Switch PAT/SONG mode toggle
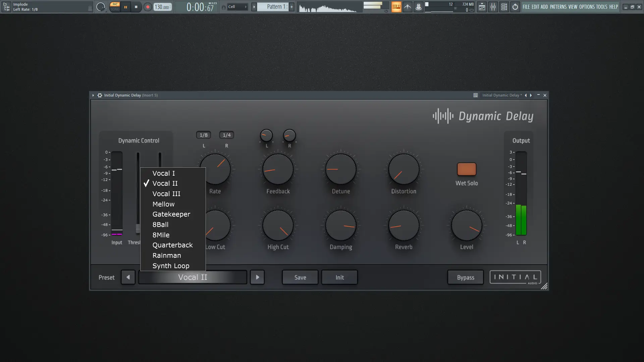This screenshot has width=644, height=362. click(115, 7)
